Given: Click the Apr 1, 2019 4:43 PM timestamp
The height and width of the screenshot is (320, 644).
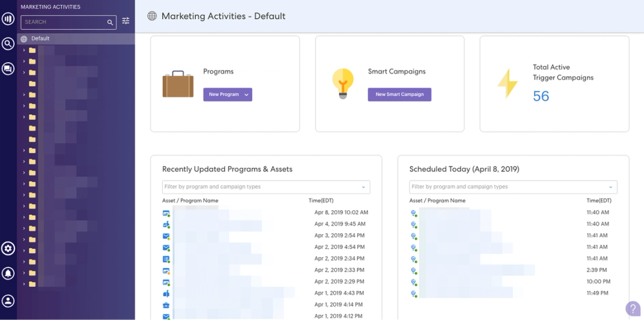Looking at the screenshot, I should [x=339, y=293].
